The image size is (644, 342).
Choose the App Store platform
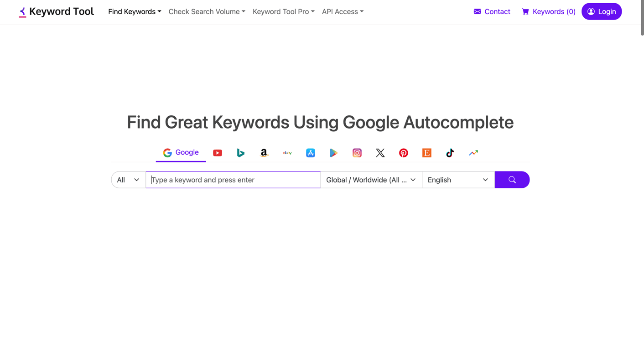(x=311, y=153)
